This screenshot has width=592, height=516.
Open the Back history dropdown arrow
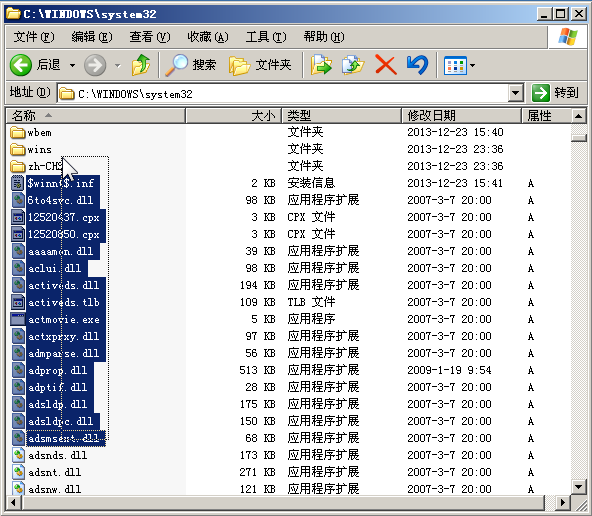pyautogui.click(x=72, y=66)
